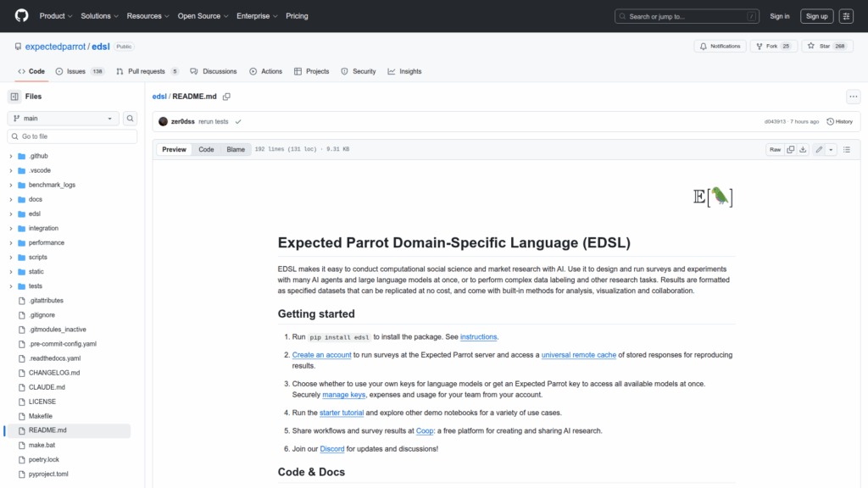Screen dimensions: 868x488
Task: Click the file search magnifier icon
Action: [x=130, y=119]
